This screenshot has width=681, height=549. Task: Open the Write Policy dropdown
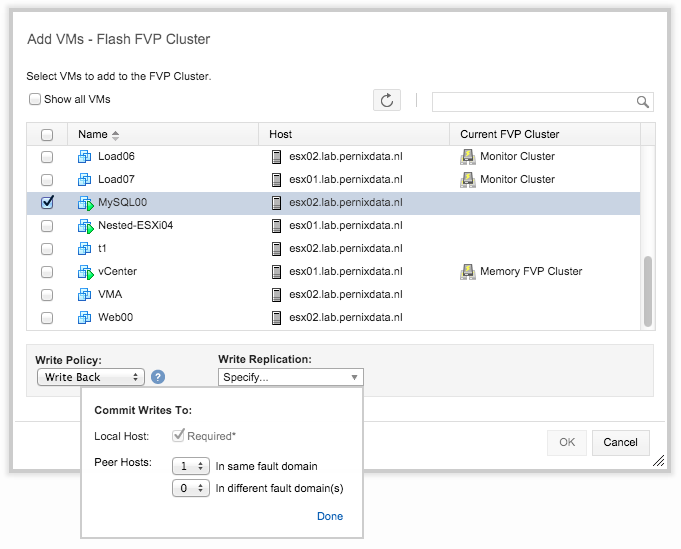coord(90,377)
